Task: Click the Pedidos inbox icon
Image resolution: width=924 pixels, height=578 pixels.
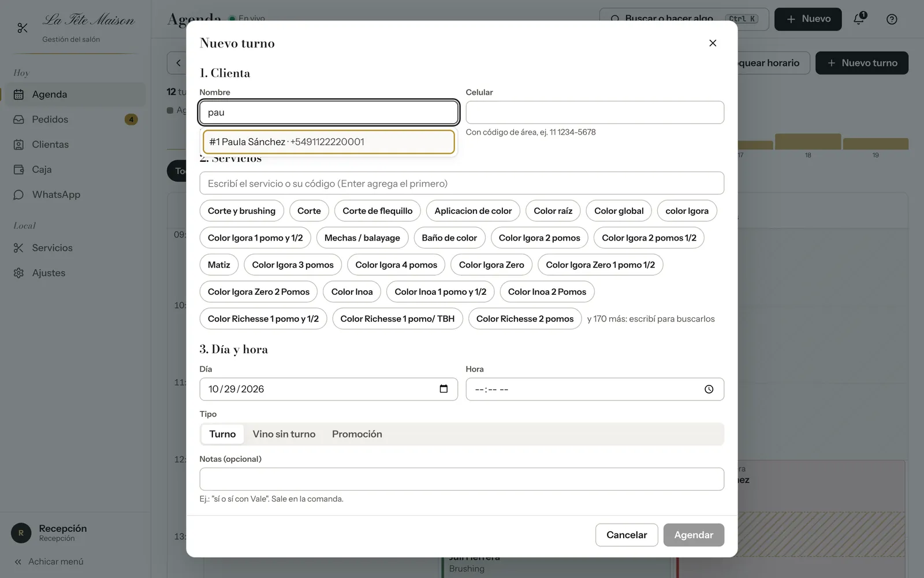Action: [x=18, y=120]
